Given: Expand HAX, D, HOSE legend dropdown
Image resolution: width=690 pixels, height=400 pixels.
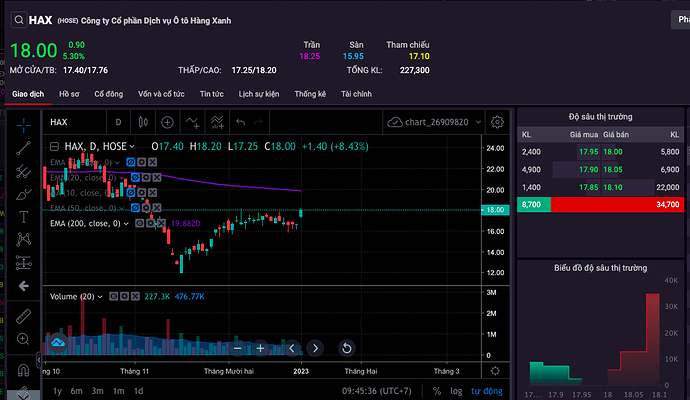Looking at the screenshot, I should pyautogui.click(x=132, y=147).
